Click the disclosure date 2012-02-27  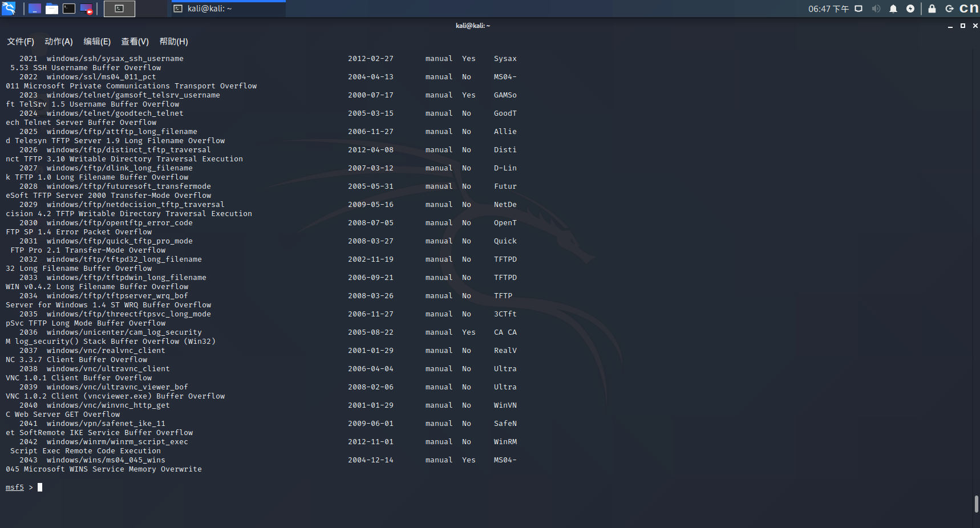371,59
